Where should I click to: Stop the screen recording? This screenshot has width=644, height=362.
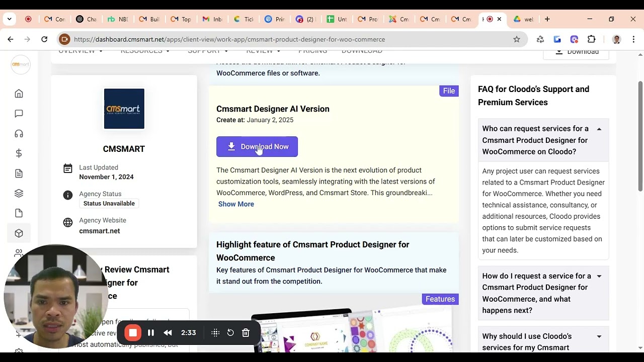click(133, 333)
